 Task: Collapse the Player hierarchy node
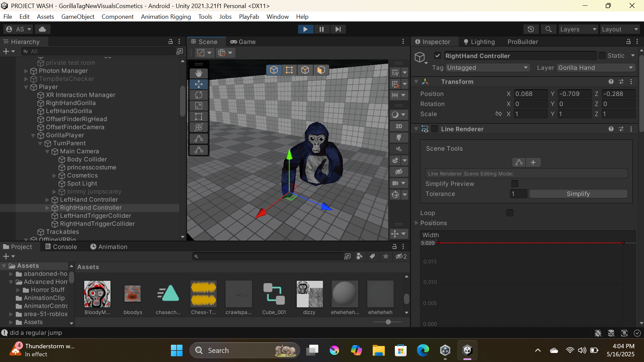click(x=26, y=87)
